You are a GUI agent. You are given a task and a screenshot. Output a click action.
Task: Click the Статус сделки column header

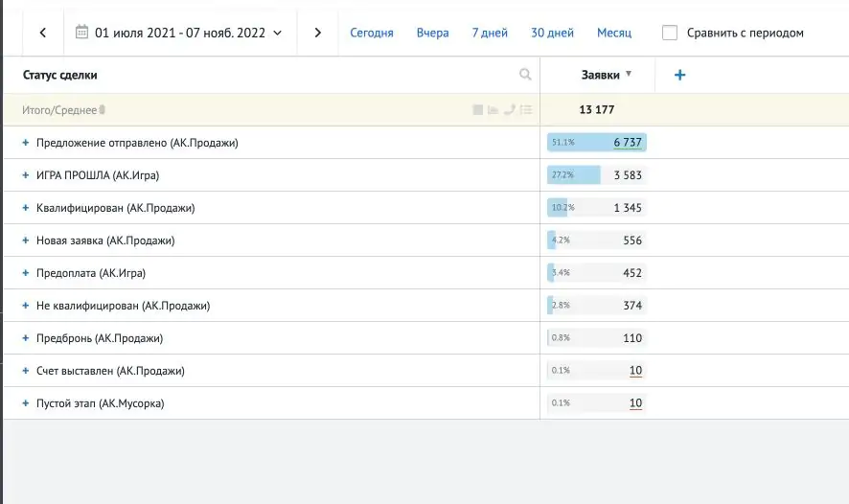(x=60, y=76)
